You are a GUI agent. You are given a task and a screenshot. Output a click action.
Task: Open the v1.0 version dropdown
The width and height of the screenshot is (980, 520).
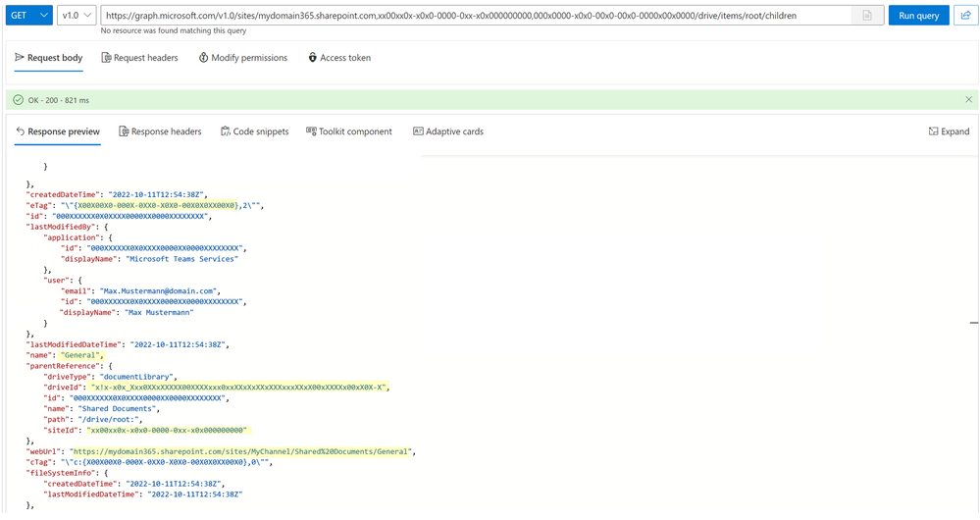pyautogui.click(x=77, y=16)
